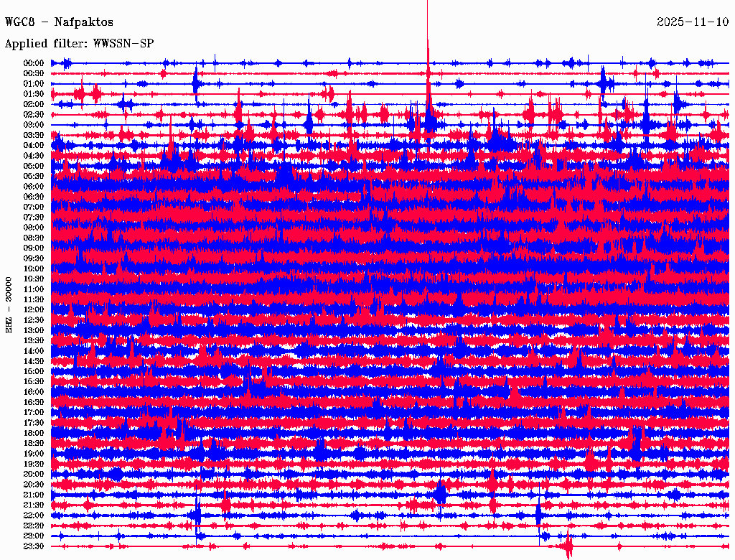
Task: Click the 13:00 time label
Action: tap(34, 330)
